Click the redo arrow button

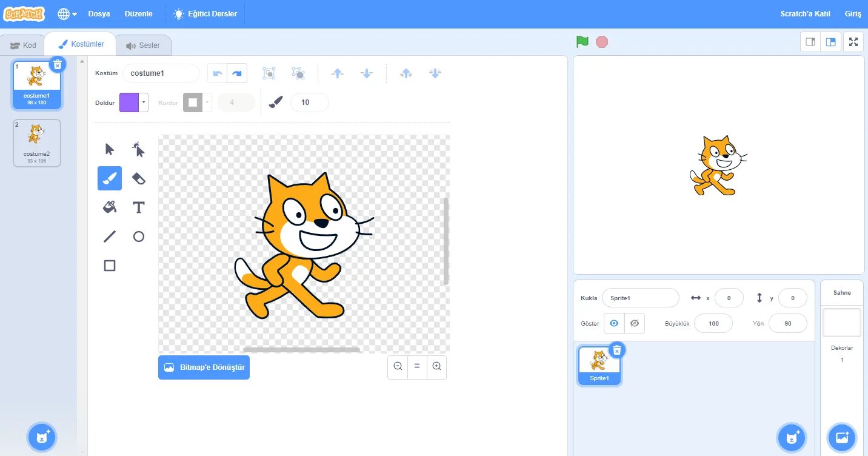point(237,73)
